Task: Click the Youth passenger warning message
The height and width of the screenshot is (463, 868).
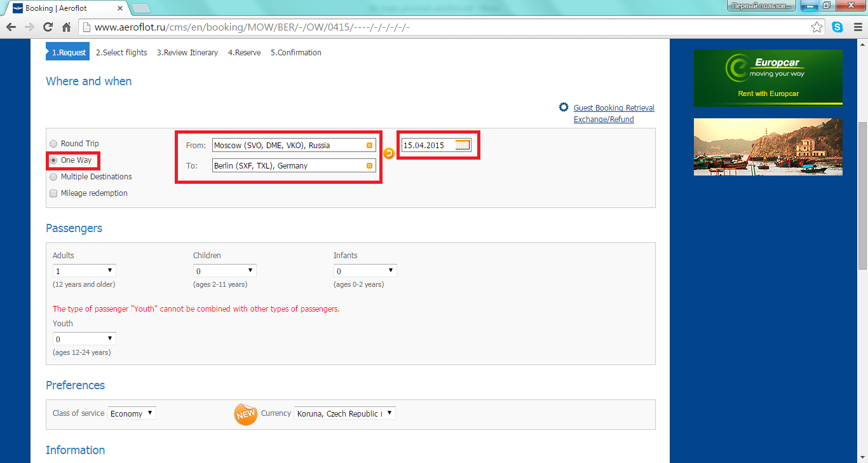Action: (x=196, y=309)
